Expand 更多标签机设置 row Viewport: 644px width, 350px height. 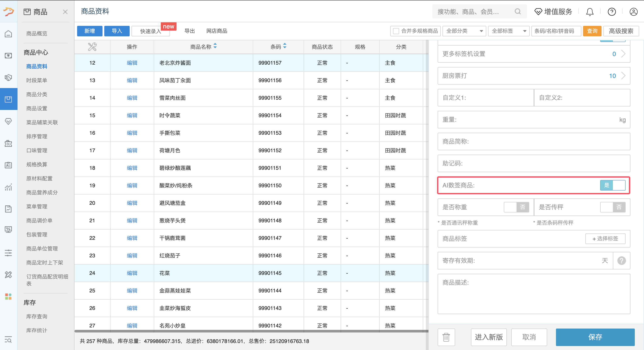(534, 54)
